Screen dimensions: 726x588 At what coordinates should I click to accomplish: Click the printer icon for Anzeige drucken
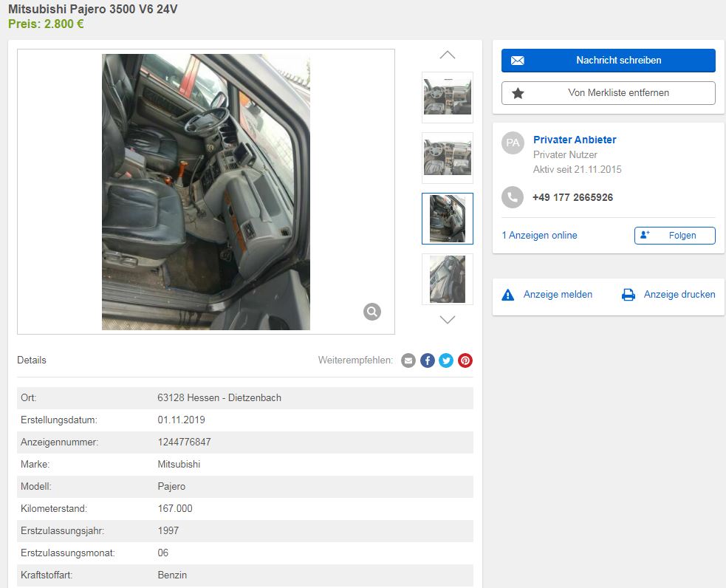click(x=629, y=295)
